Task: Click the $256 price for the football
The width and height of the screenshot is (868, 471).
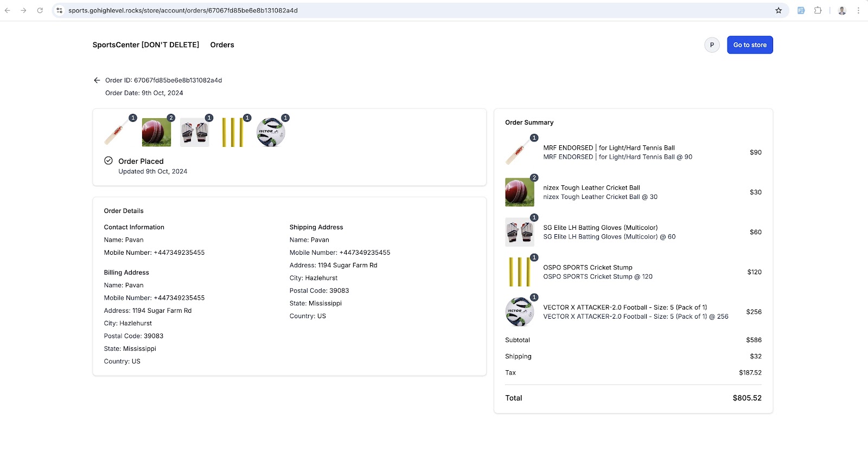Action: coord(754,312)
